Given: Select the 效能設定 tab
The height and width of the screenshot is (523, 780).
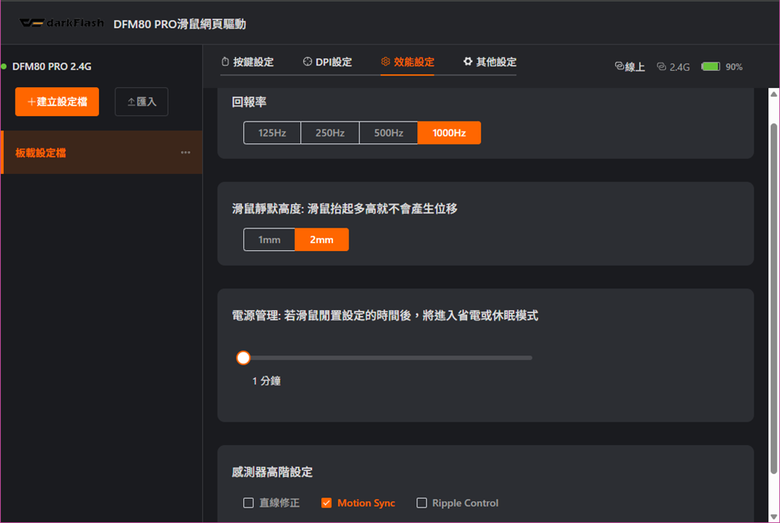Looking at the screenshot, I should click(407, 62).
